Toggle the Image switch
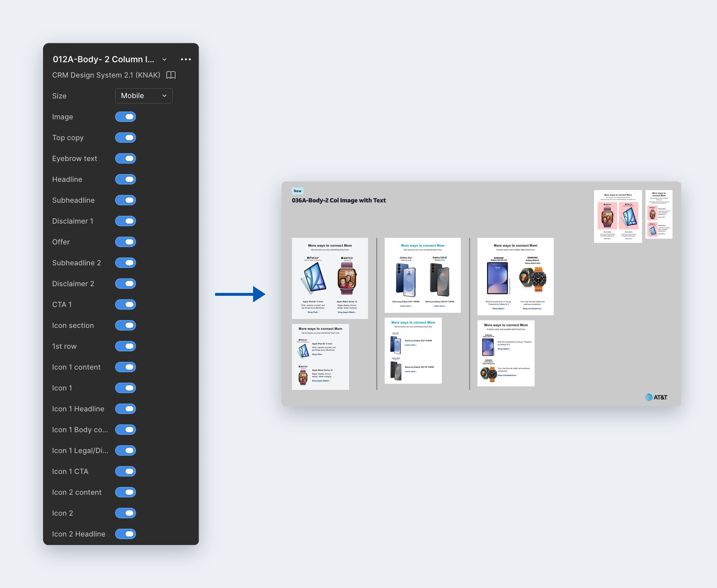717x588 pixels. (x=125, y=117)
